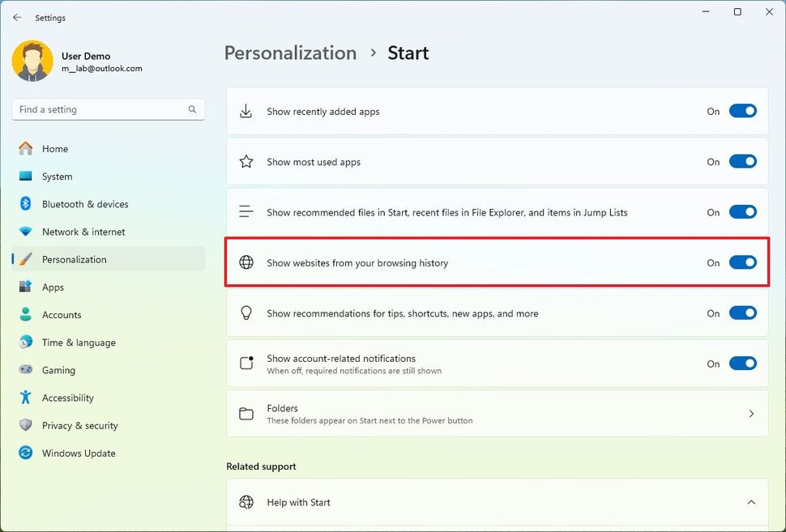Toggle off Show recently added apps
The image size is (786, 532).
click(743, 111)
